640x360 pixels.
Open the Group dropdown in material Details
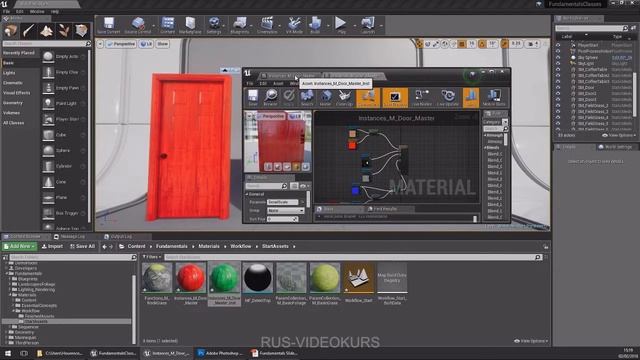coord(285,211)
